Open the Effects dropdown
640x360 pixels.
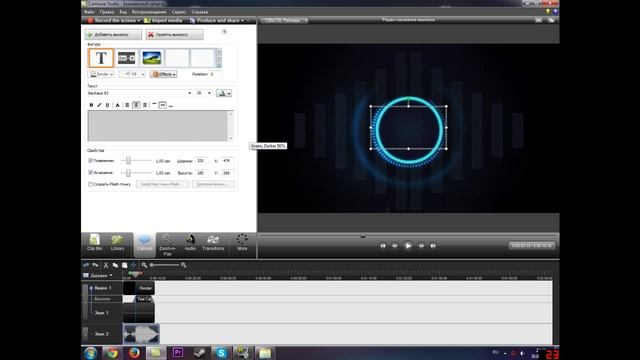(163, 74)
